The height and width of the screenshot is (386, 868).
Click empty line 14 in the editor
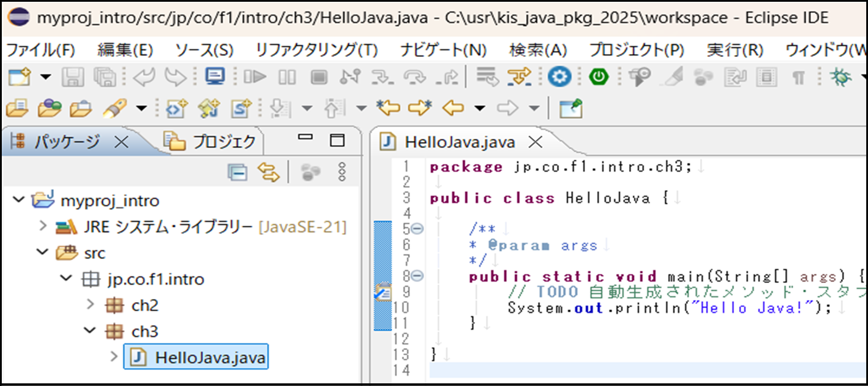pyautogui.click(x=618, y=370)
